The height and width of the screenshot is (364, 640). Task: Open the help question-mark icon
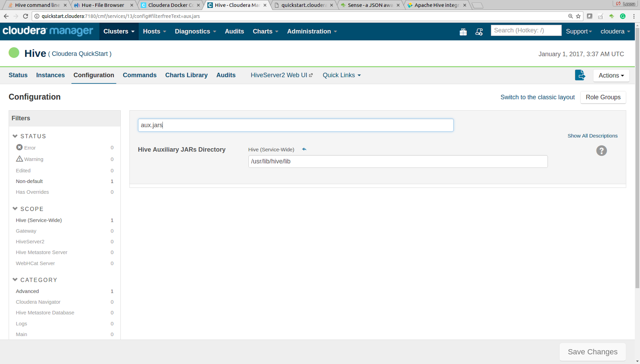[601, 151]
